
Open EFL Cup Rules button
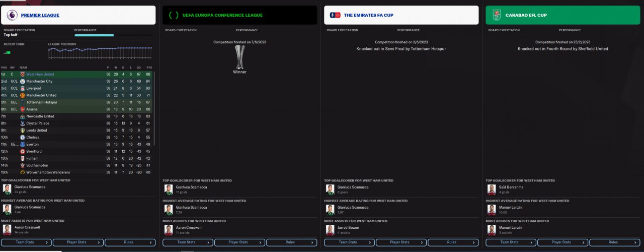tap(614, 242)
